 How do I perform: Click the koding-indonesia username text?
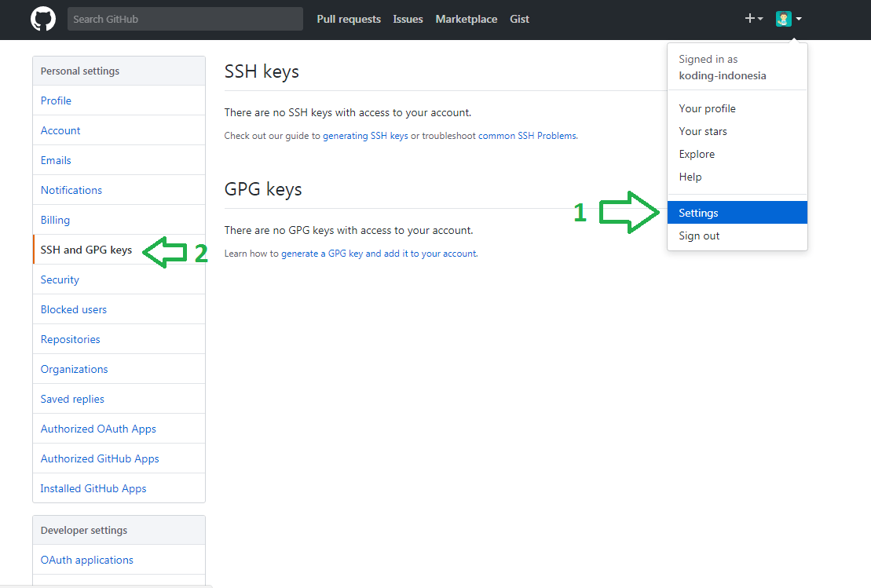[x=722, y=75]
